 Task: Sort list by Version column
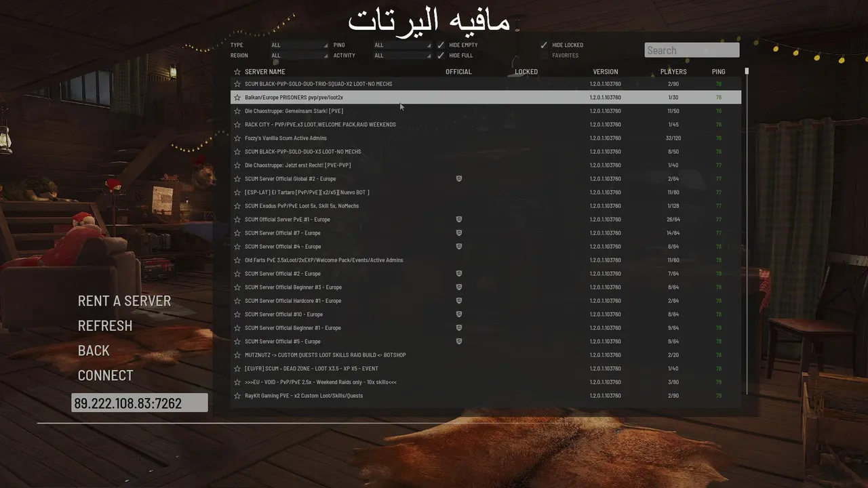(x=606, y=72)
